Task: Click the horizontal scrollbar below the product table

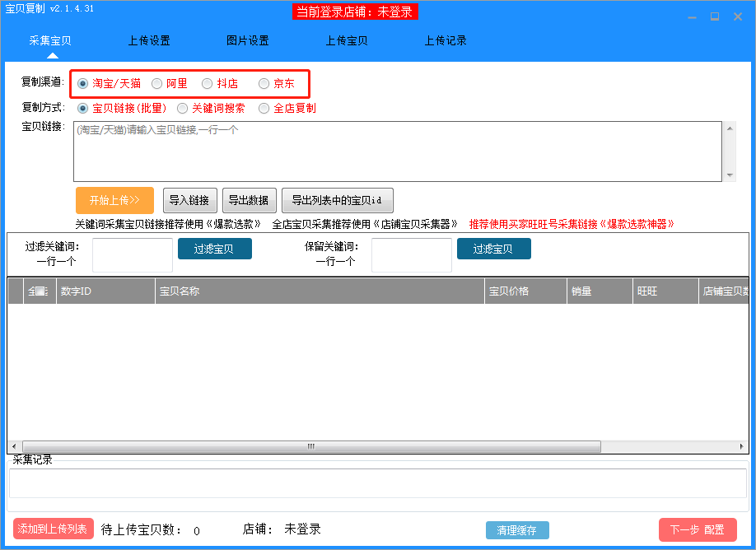Action: (310, 445)
